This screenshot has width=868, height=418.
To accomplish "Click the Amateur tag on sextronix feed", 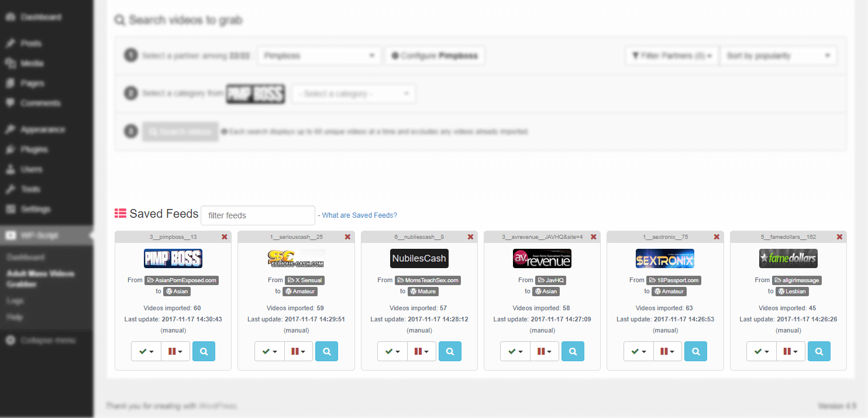I will pos(669,291).
